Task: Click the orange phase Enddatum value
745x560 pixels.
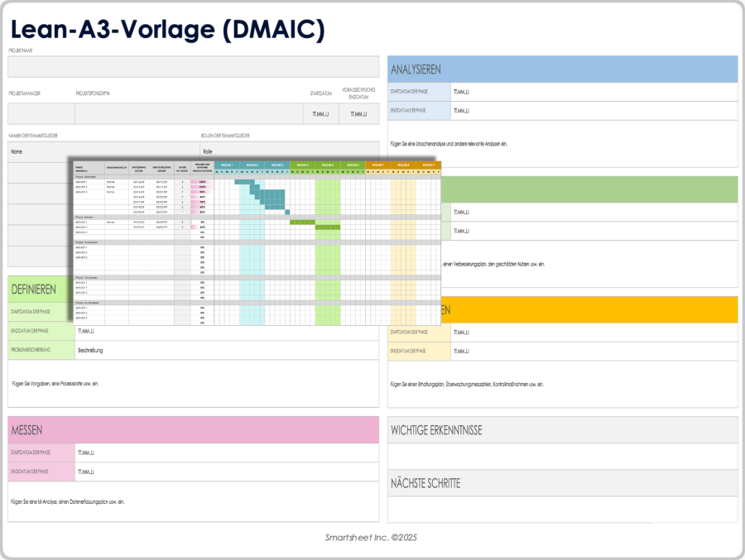Action: (x=594, y=351)
